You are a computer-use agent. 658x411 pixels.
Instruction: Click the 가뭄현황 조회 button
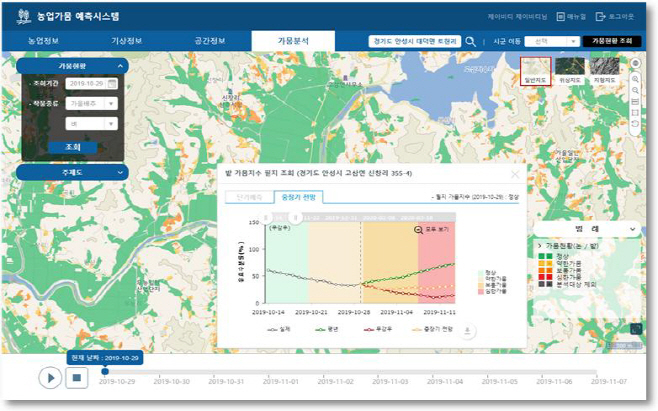coord(613,41)
